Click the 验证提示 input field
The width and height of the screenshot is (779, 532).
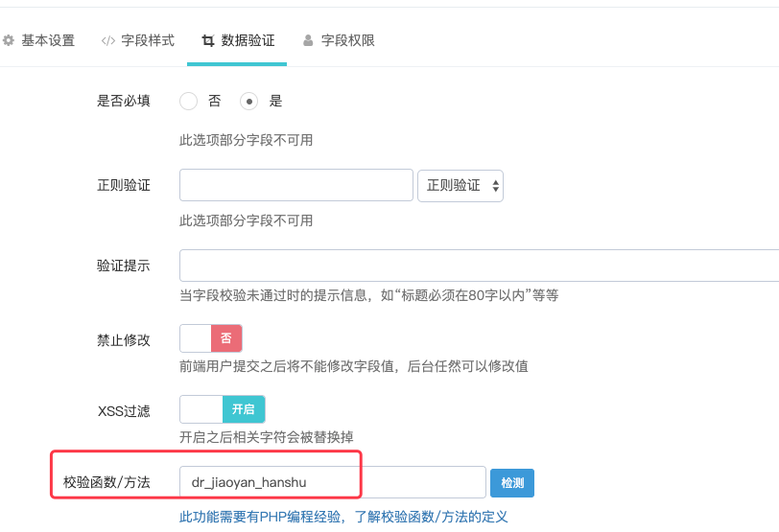click(x=479, y=266)
